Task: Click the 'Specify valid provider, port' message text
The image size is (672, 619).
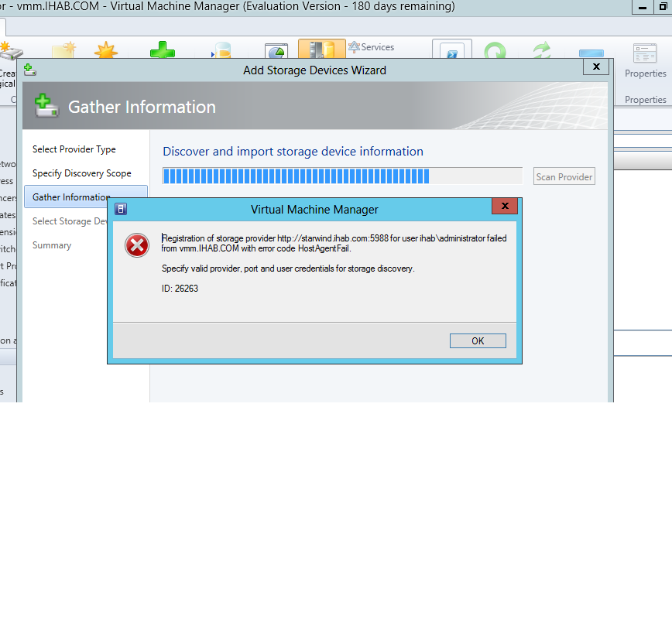Action: coord(288,268)
